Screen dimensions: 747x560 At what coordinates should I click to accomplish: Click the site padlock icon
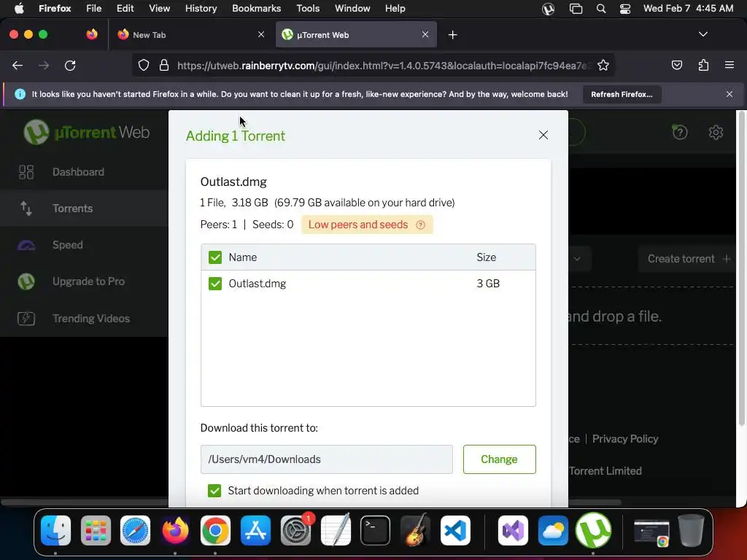click(164, 65)
